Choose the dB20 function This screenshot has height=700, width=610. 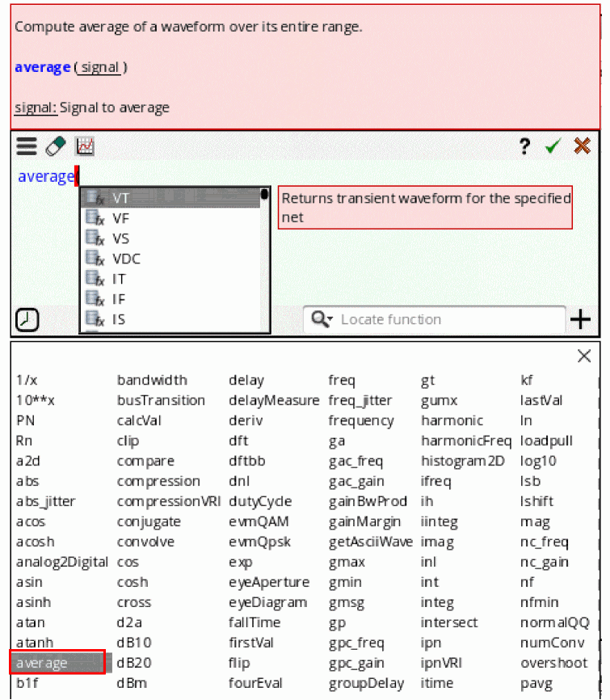pyautogui.click(x=134, y=663)
